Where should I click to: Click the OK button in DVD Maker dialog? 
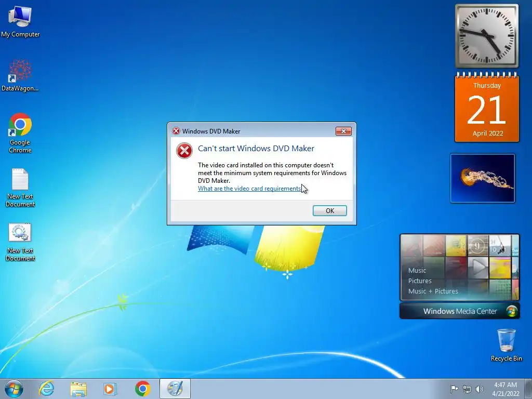(329, 211)
